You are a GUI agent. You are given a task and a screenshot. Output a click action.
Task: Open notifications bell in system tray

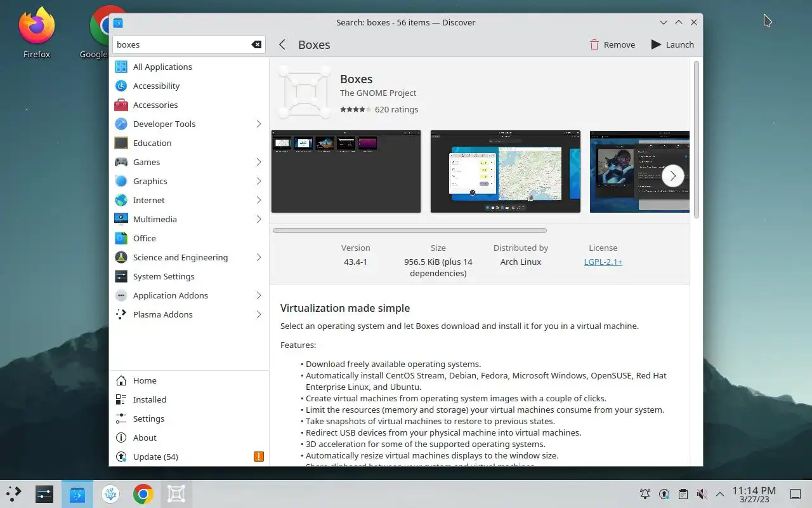coord(645,494)
